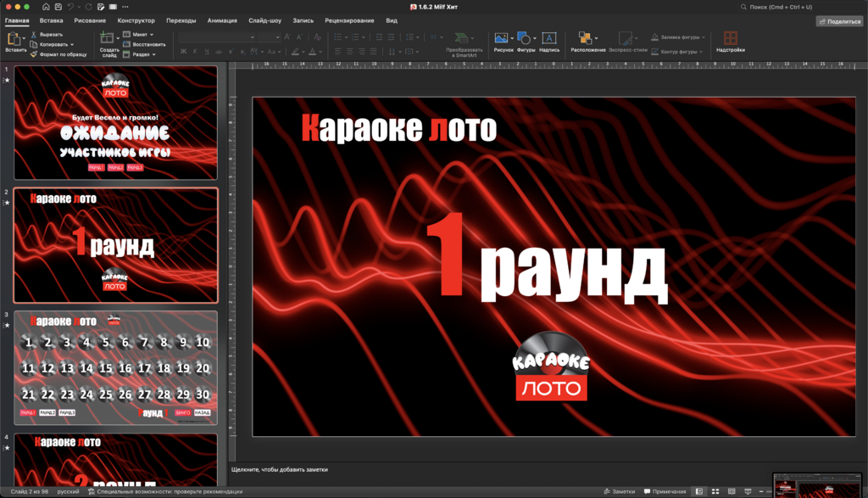The height and width of the screenshot is (498, 868).
Task: Select slide 1 thumbnail with ОЖИДАНИЕ text
Action: (115, 122)
